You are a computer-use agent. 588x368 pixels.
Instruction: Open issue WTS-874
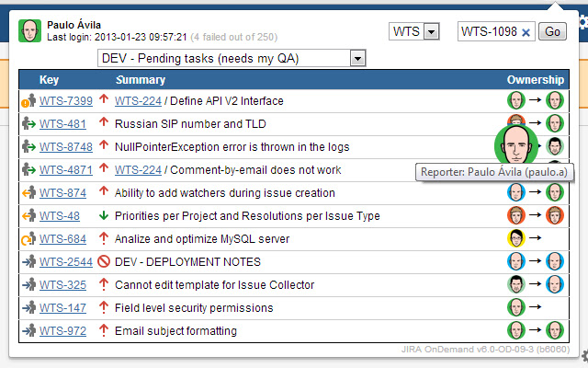pyautogui.click(x=62, y=193)
